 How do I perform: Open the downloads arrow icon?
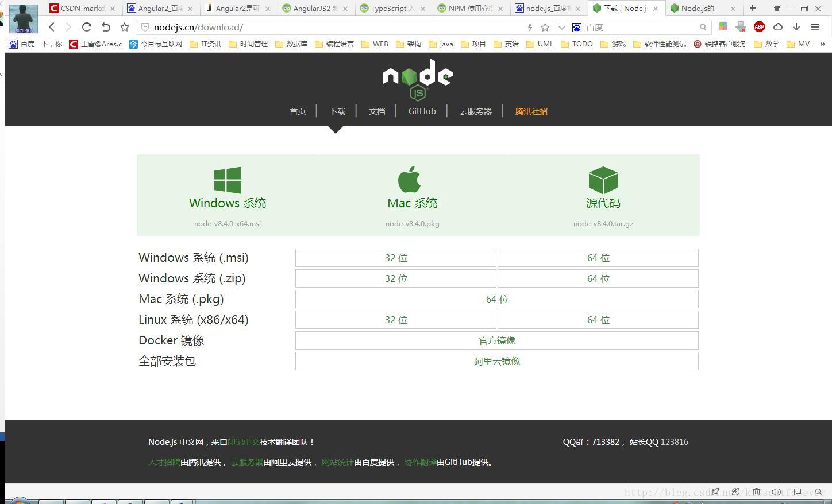pyautogui.click(x=796, y=27)
